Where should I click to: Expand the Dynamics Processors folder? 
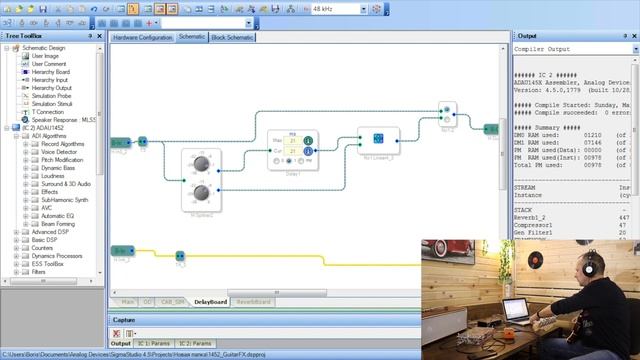click(16, 256)
